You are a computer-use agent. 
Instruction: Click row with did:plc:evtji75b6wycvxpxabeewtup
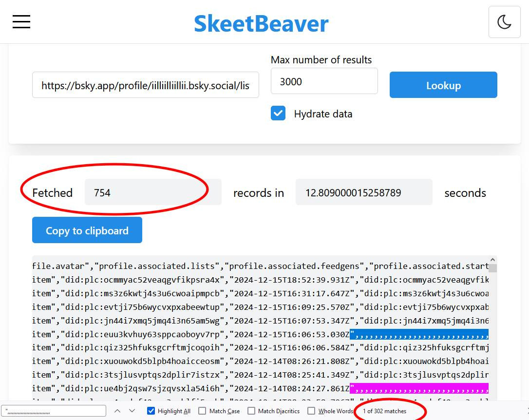[261, 307]
